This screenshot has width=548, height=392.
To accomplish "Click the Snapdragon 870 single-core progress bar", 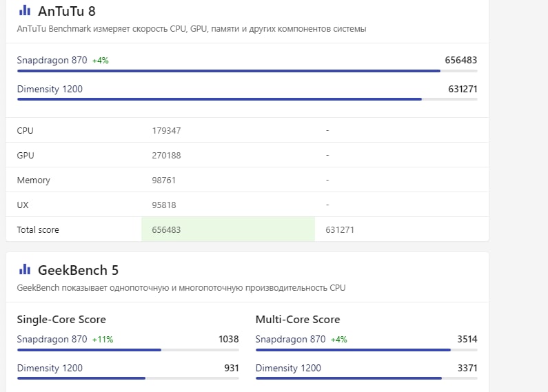I will [x=128, y=350].
